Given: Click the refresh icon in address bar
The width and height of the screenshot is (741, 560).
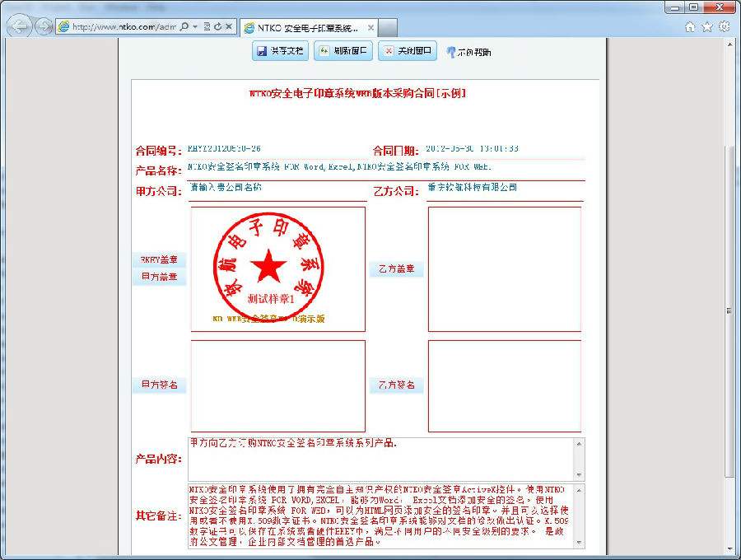Looking at the screenshot, I should 217,26.
